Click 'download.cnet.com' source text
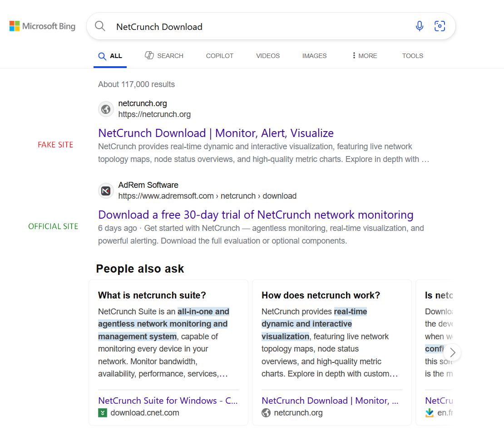504x430 pixels. pos(145,413)
